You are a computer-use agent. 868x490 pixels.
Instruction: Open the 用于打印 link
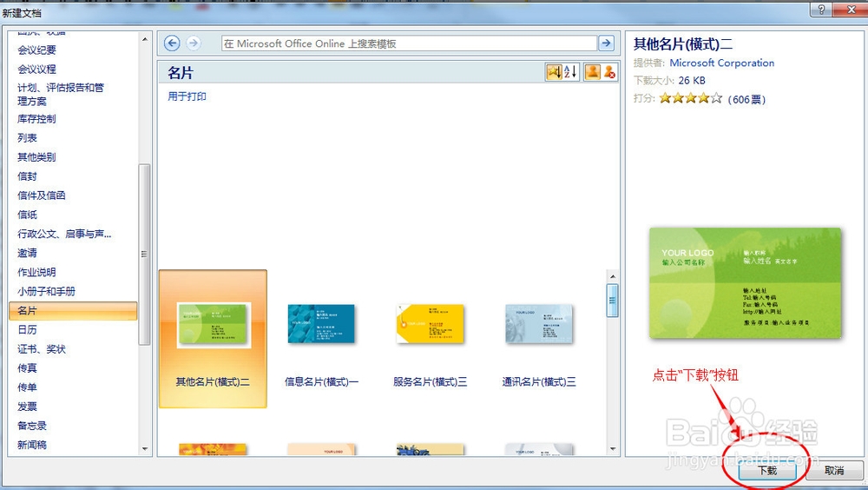pyautogui.click(x=187, y=96)
